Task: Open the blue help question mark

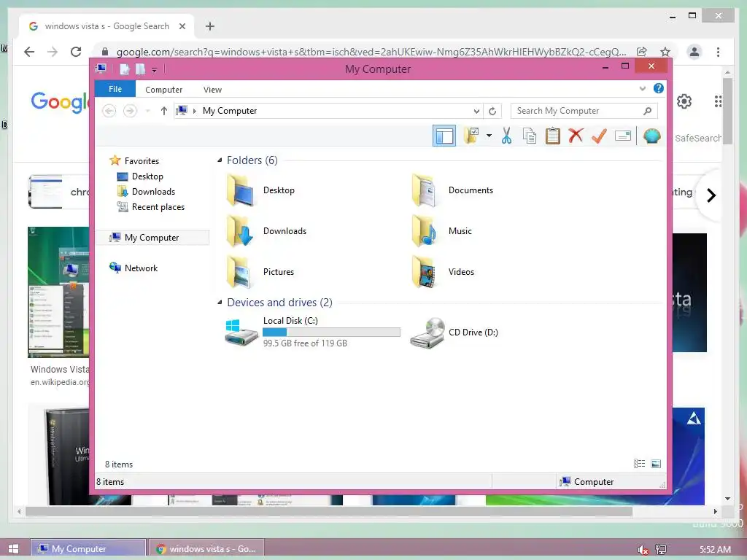Action: pos(659,88)
